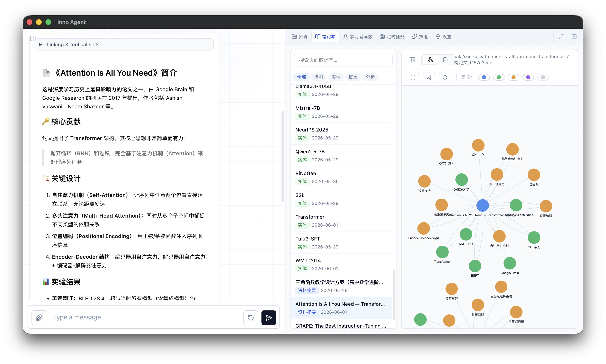This screenshot has width=606, height=364.
Task: Focus the Type a message input
Action: click(145, 317)
